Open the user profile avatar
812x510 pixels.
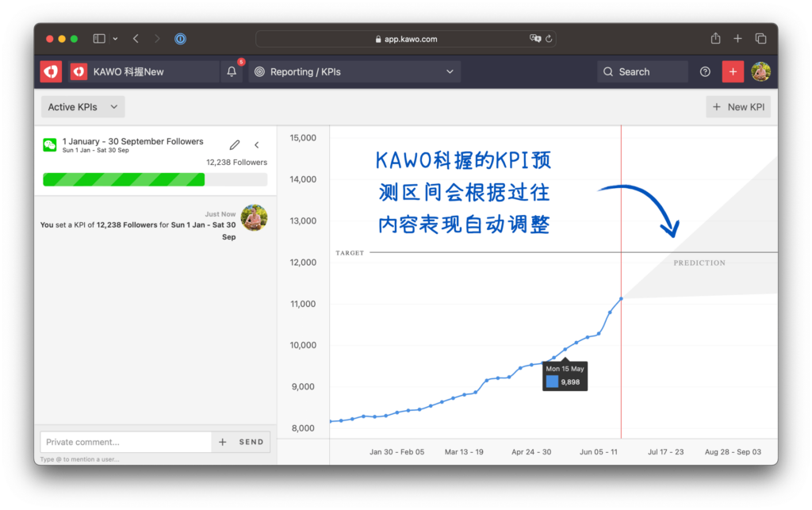(760, 71)
